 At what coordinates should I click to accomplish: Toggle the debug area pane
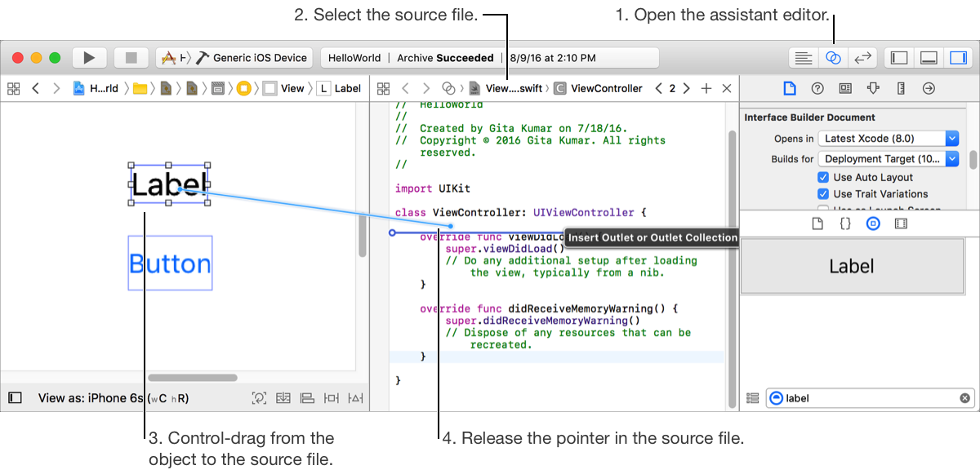coord(929,58)
